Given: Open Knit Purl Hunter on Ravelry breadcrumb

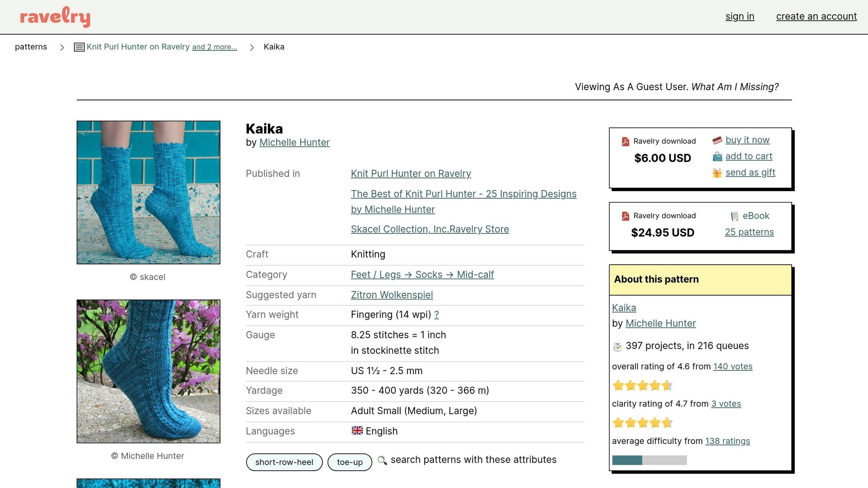Looking at the screenshot, I should 138,47.
